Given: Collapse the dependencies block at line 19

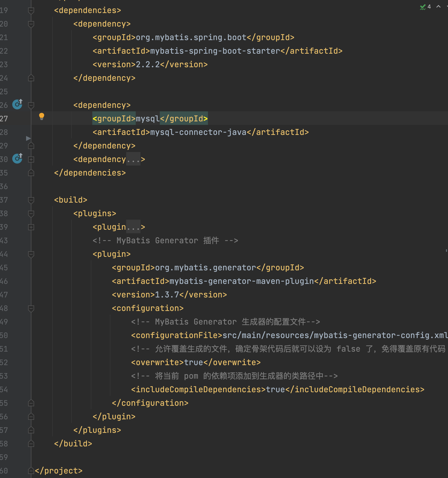Looking at the screenshot, I should 31,11.
